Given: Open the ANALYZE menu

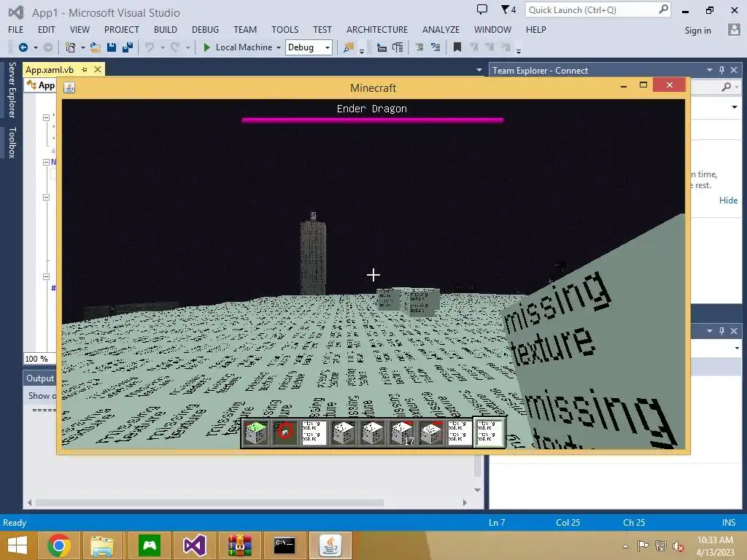Looking at the screenshot, I should [x=441, y=29].
